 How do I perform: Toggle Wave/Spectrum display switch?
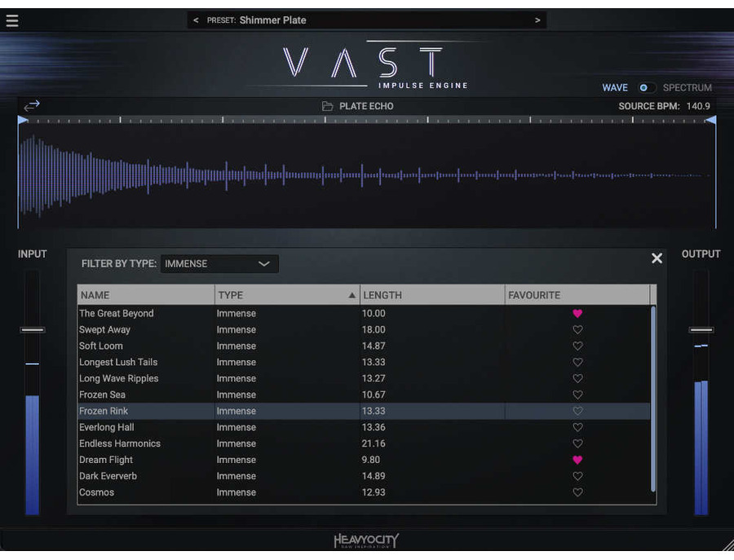tap(646, 87)
